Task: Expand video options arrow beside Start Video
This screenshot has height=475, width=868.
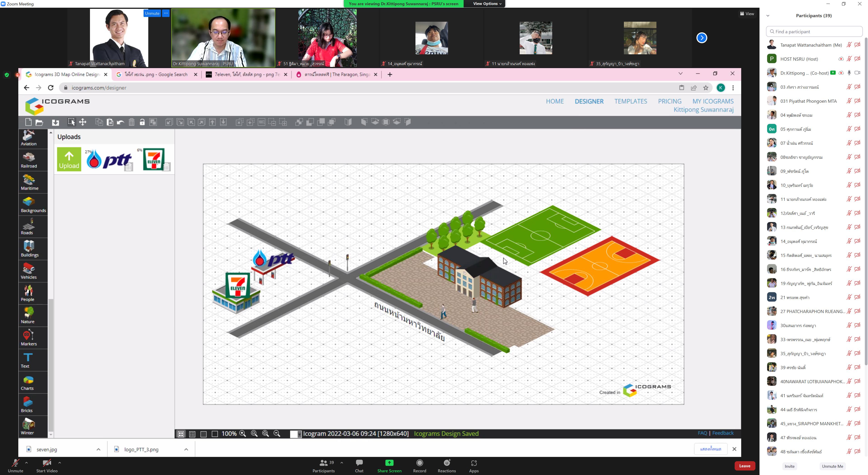Action: (60, 463)
